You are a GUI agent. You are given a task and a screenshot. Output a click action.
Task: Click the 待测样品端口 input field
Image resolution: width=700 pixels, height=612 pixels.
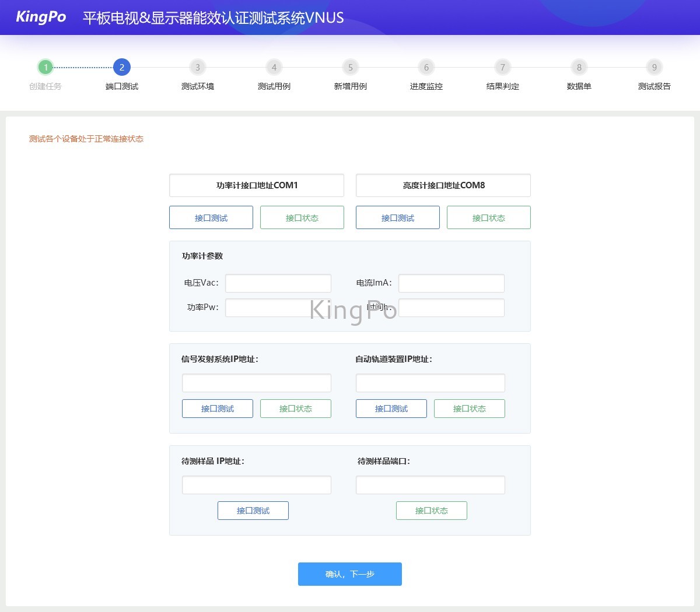[430, 485]
